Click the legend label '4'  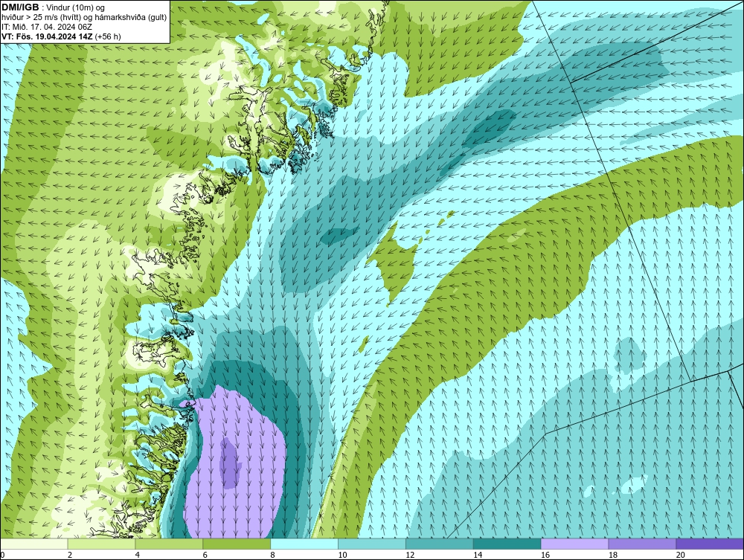pyautogui.click(x=138, y=555)
